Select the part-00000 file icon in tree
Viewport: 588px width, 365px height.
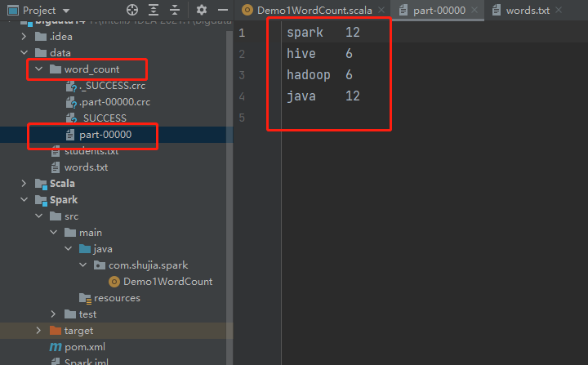pyautogui.click(x=70, y=135)
